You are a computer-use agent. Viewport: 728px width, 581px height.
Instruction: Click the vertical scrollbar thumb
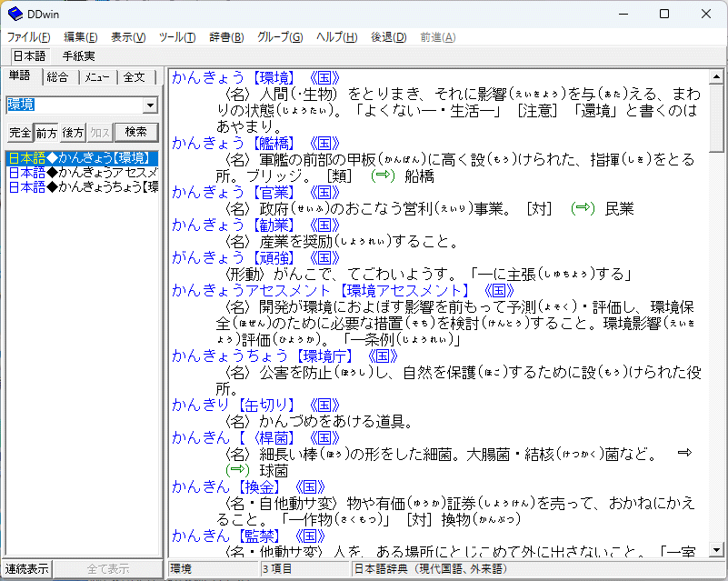(716, 118)
